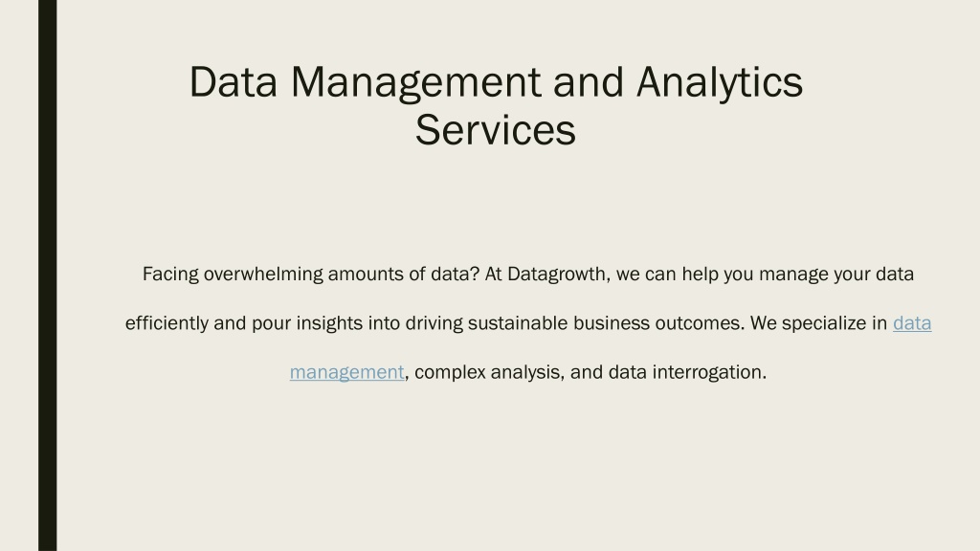Open the underlined "management" hyperlink

pos(346,372)
